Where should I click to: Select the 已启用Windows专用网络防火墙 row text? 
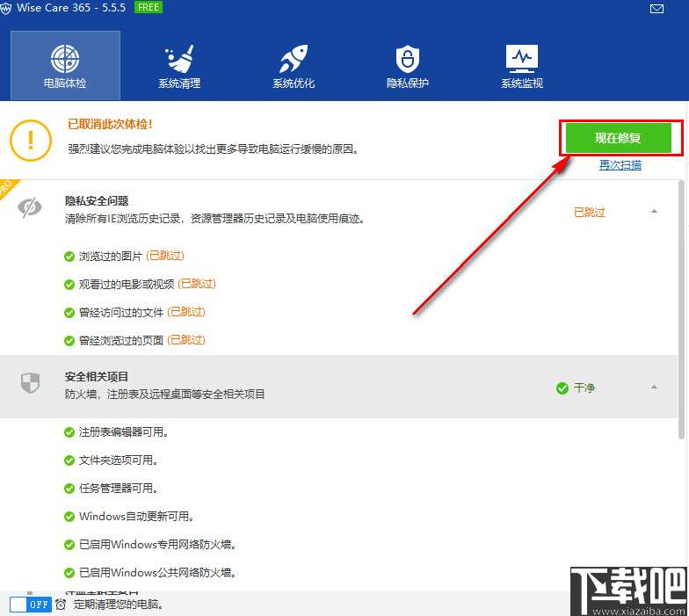158,545
